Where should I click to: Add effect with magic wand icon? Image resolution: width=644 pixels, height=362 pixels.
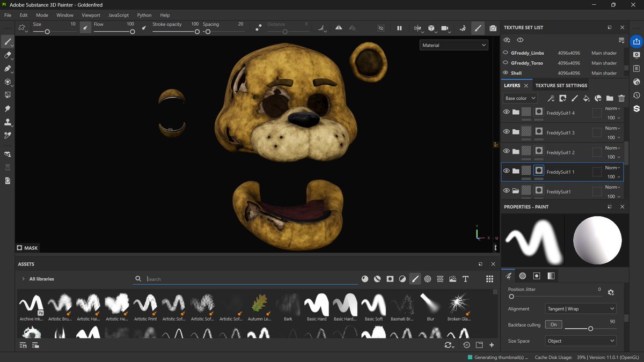(551, 98)
